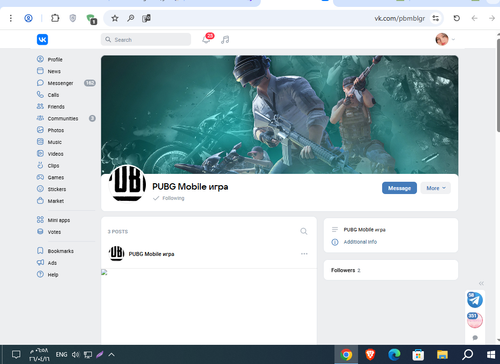Open post author PUBG Mobile игра link
Viewport: 500px width, 364px height.
[x=151, y=254]
